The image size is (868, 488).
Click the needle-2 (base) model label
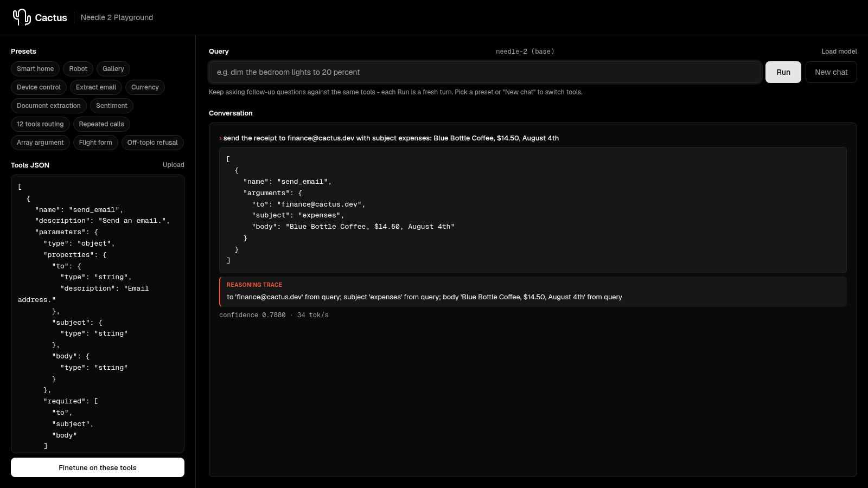pyautogui.click(x=525, y=52)
